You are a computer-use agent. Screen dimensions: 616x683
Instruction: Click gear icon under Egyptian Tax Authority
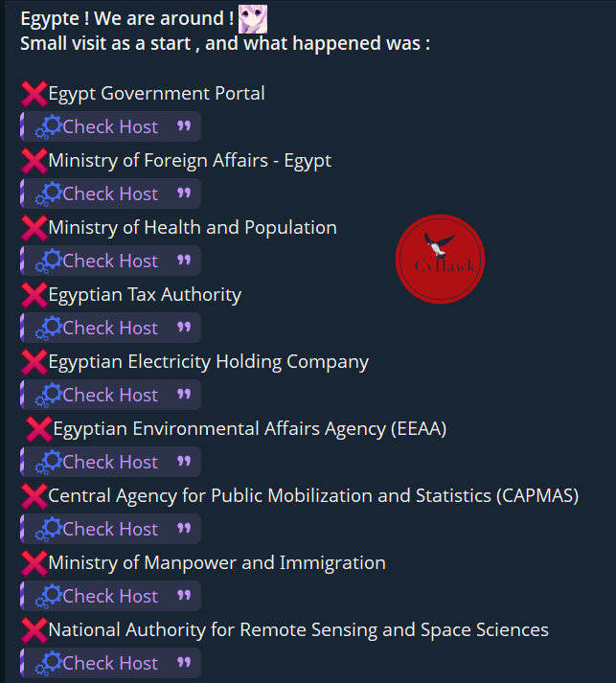point(49,328)
